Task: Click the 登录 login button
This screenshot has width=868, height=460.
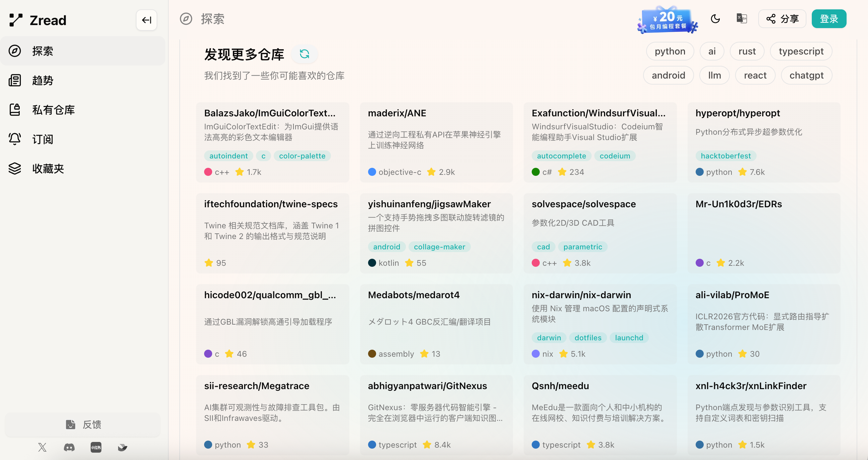Action: (829, 19)
